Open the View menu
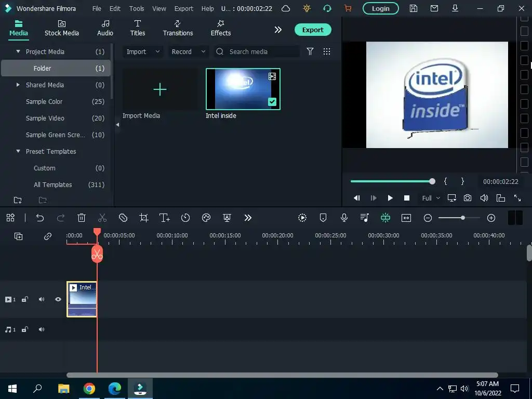Screen dimensions: 532x399 click(x=159, y=8)
